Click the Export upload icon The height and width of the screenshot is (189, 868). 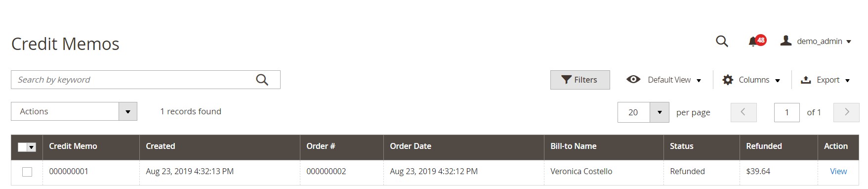(806, 80)
